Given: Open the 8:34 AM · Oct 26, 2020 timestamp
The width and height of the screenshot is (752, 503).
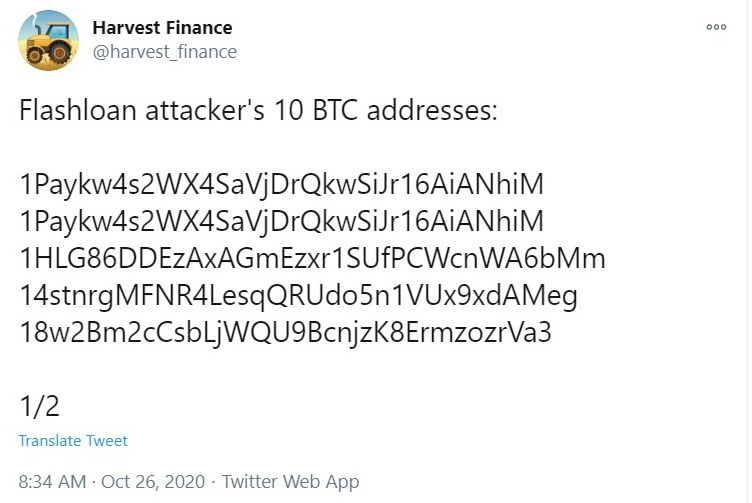Looking at the screenshot, I should pos(112,481).
